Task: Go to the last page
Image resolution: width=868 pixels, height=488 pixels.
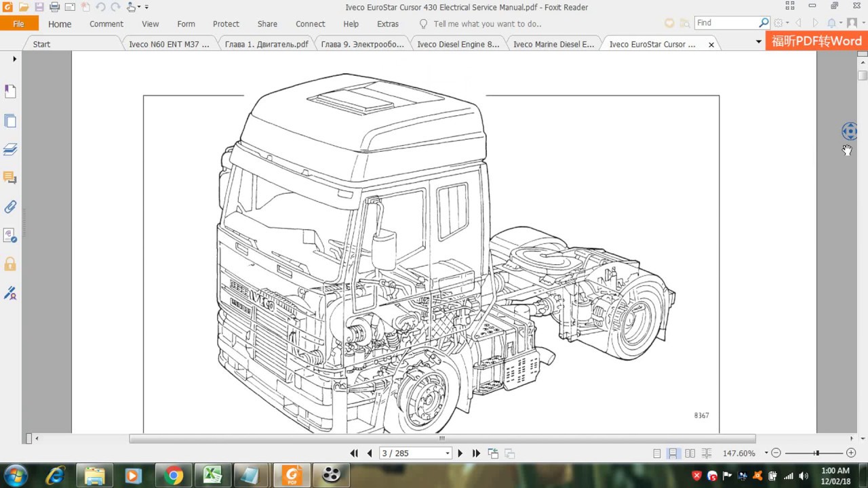Action: [x=476, y=453]
